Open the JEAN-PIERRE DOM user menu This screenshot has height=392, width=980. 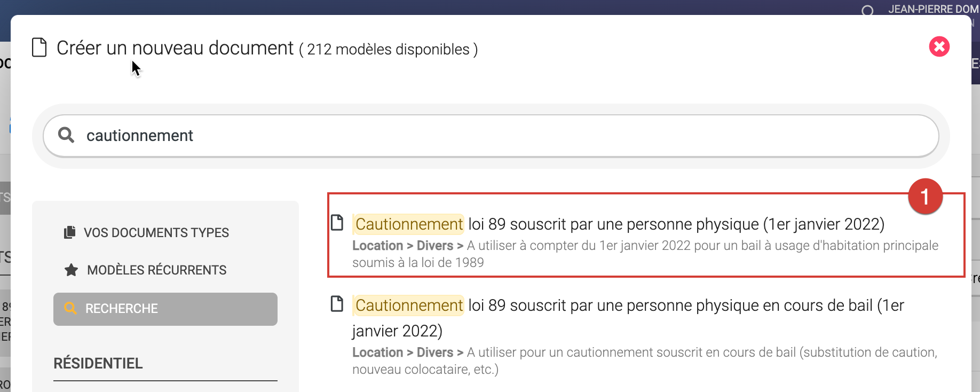933,9
